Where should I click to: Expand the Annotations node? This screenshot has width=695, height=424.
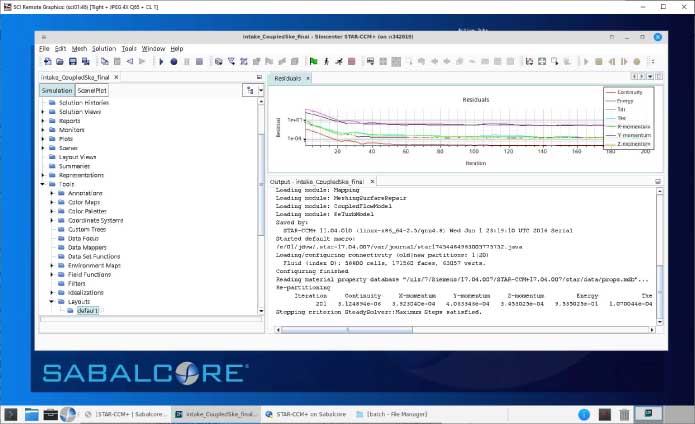pos(52,193)
